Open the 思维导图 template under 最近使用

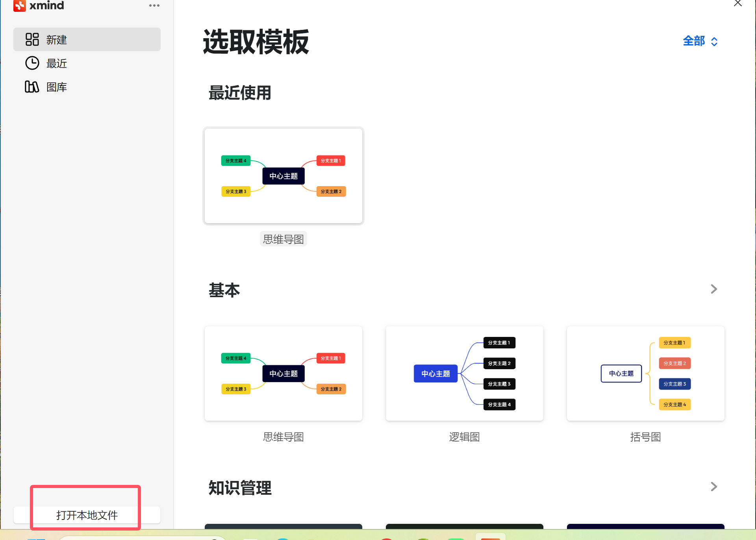coord(283,176)
